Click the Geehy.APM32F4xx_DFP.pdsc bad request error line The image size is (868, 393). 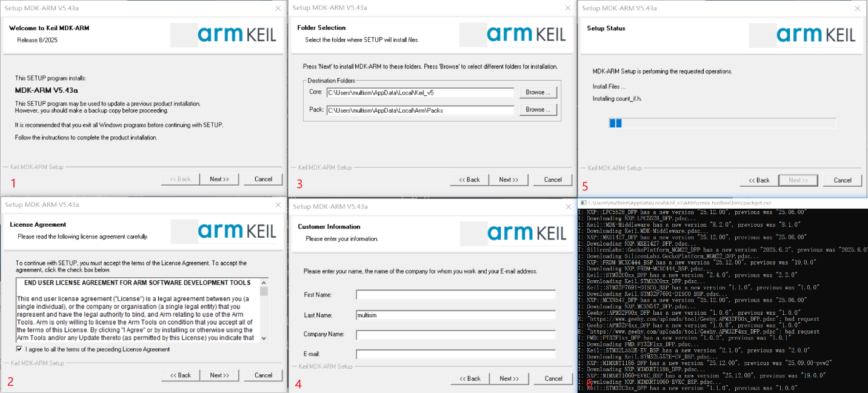699,332
